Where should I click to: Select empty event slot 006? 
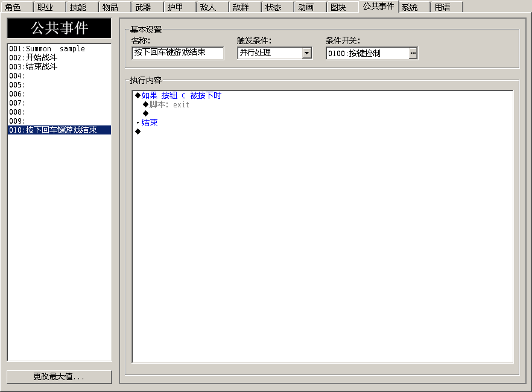(x=59, y=93)
